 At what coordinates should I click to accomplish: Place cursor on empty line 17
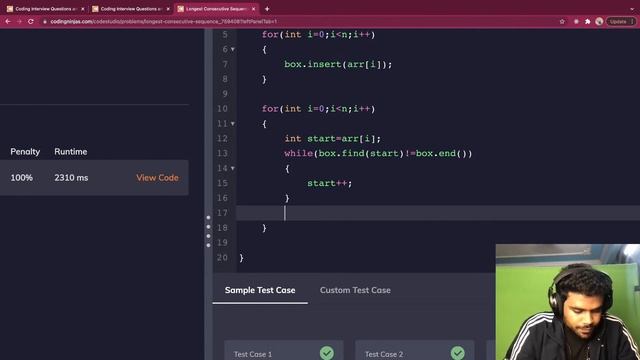[438, 213]
